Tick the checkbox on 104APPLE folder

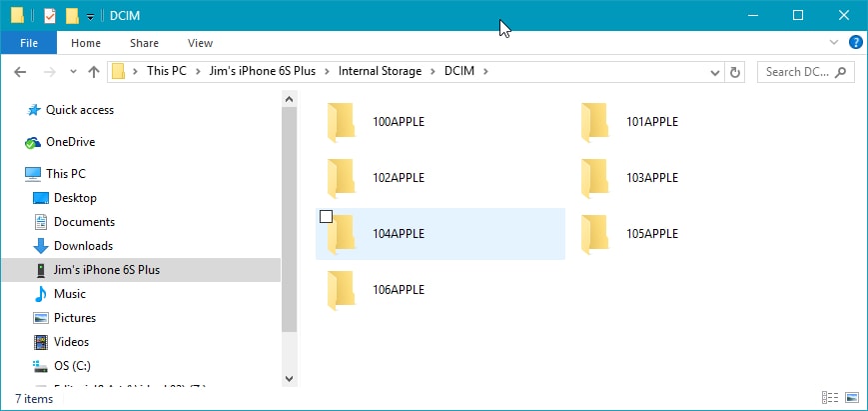pos(326,217)
